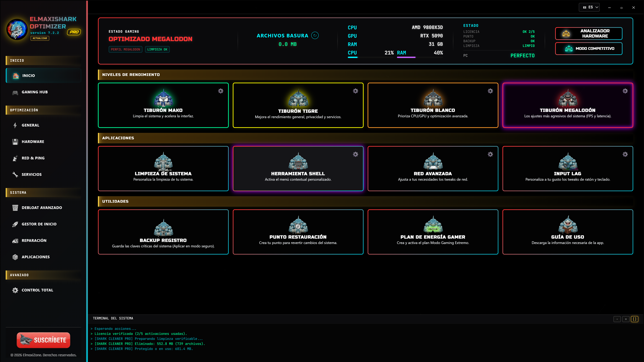The width and height of the screenshot is (644, 362).
Task: Click the Tiburón Blanco shark icon
Action: point(433,98)
